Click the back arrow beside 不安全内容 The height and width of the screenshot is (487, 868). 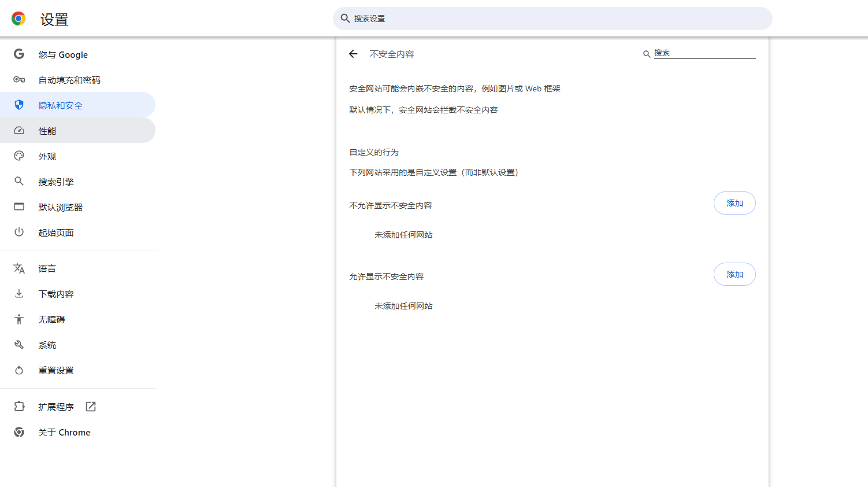pyautogui.click(x=353, y=54)
